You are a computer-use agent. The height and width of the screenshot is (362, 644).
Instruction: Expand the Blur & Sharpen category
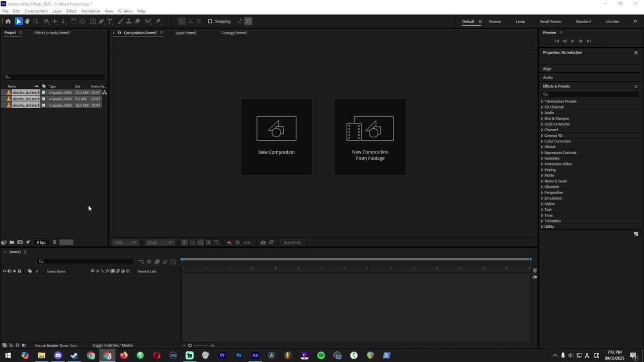(x=542, y=119)
